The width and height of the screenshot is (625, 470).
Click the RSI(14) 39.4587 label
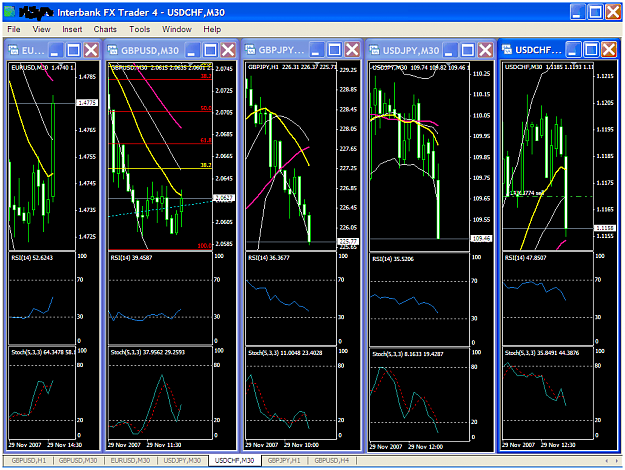click(131, 258)
